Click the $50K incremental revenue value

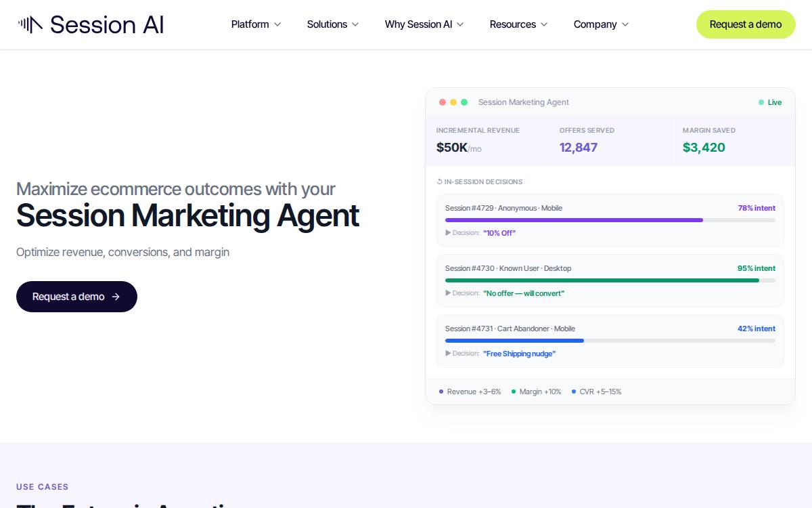click(452, 148)
